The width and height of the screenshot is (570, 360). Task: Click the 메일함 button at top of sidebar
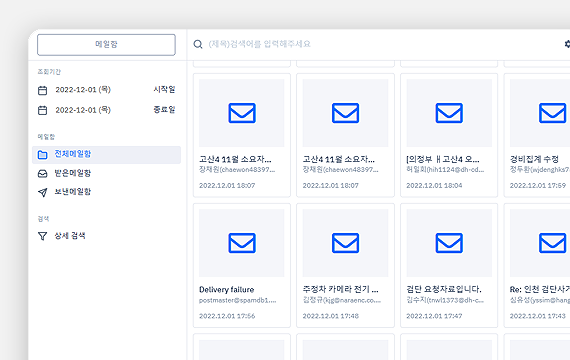click(x=106, y=45)
